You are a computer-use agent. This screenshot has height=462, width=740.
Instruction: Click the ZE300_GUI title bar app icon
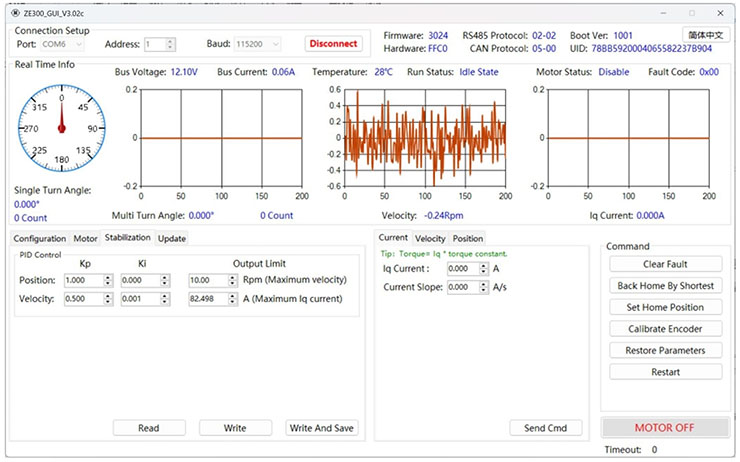click(x=15, y=13)
